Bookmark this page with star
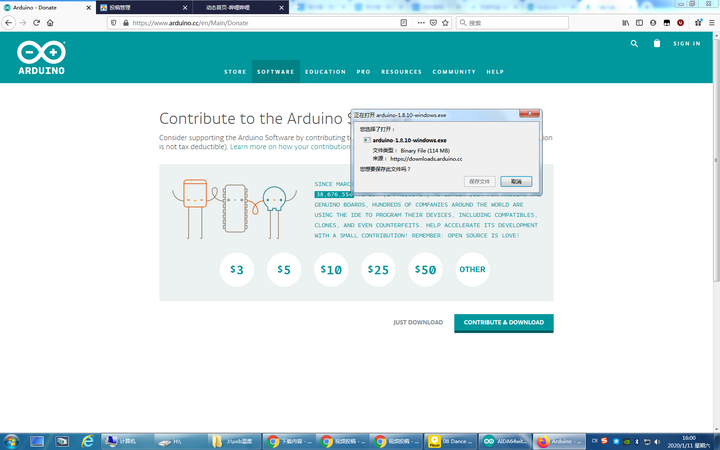The width and height of the screenshot is (720, 450). tap(445, 22)
